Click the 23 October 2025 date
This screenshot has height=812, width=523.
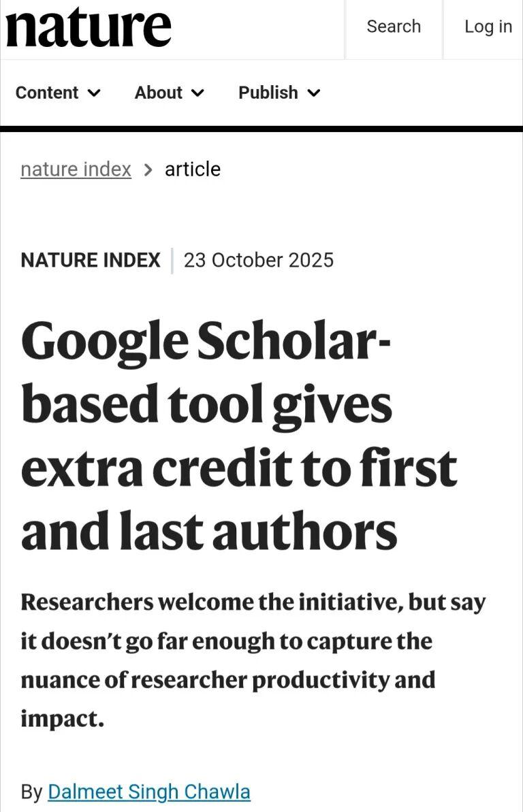[x=259, y=260]
